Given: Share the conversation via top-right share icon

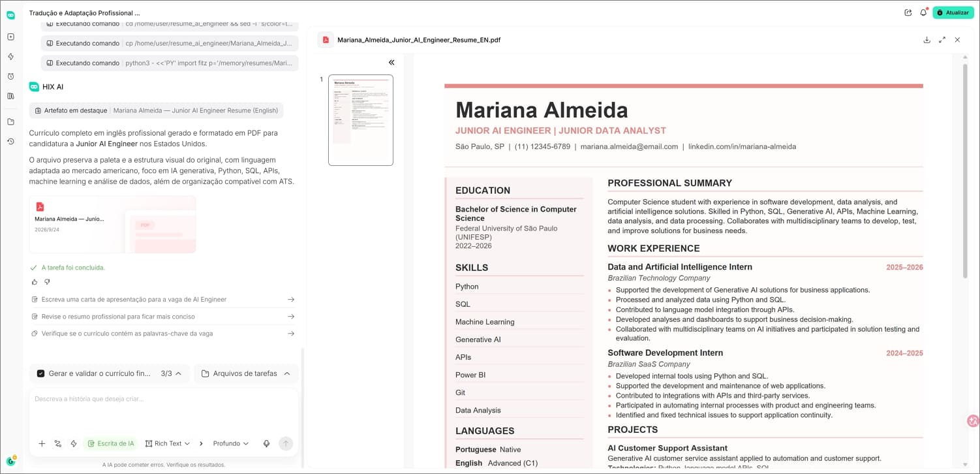Looking at the screenshot, I should pos(908,12).
